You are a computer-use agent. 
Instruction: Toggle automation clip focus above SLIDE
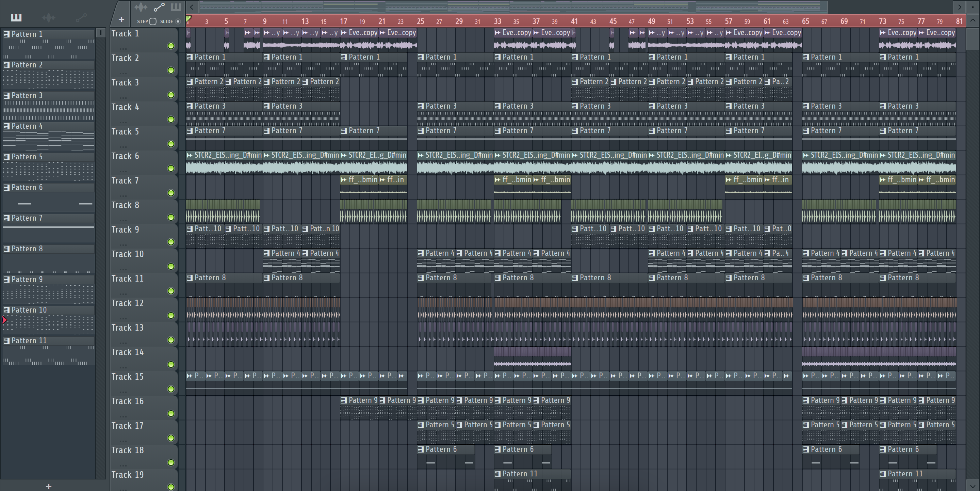pos(159,7)
